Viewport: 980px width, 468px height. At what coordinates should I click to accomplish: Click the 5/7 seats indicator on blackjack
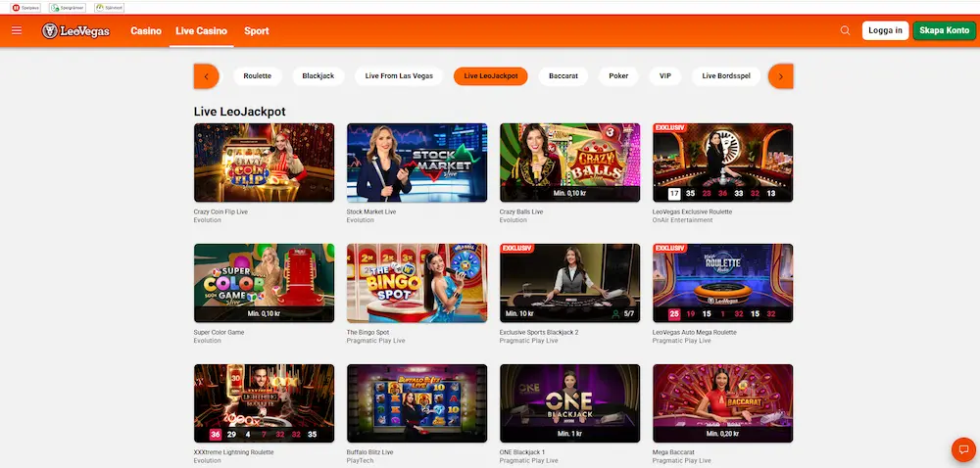point(623,314)
